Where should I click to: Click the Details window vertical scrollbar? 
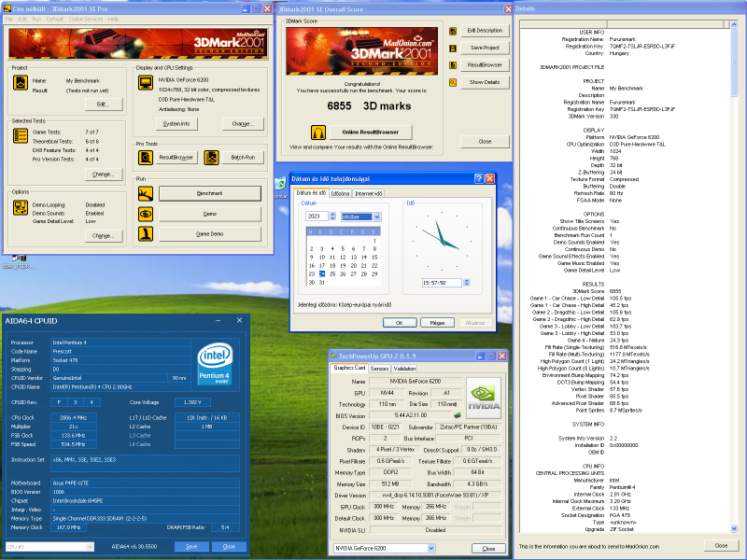tap(734, 276)
